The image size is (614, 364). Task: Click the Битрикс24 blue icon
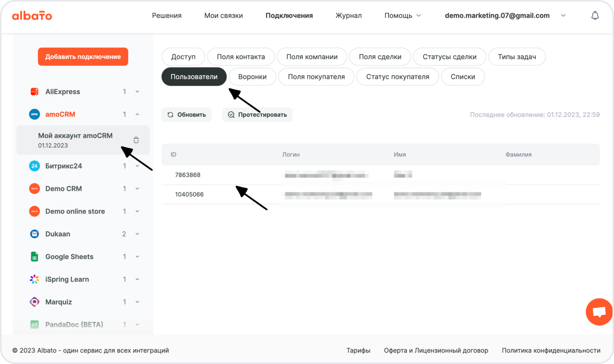[35, 166]
